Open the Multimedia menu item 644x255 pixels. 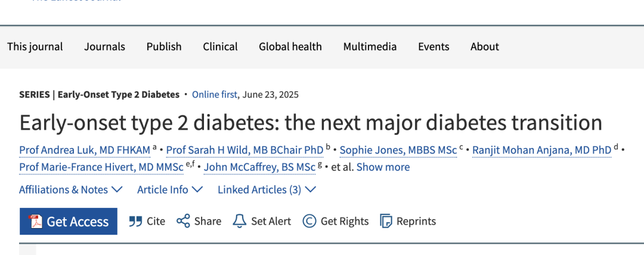point(370,47)
